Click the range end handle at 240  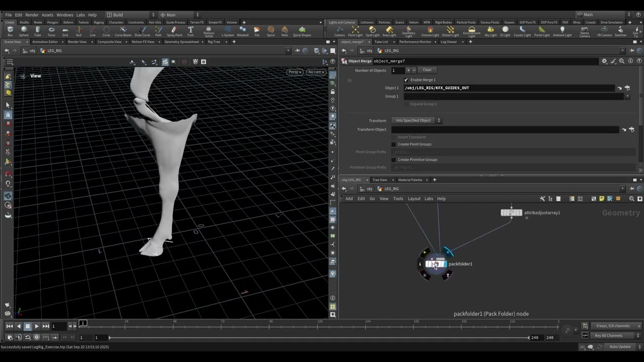pyautogui.click(x=529, y=337)
